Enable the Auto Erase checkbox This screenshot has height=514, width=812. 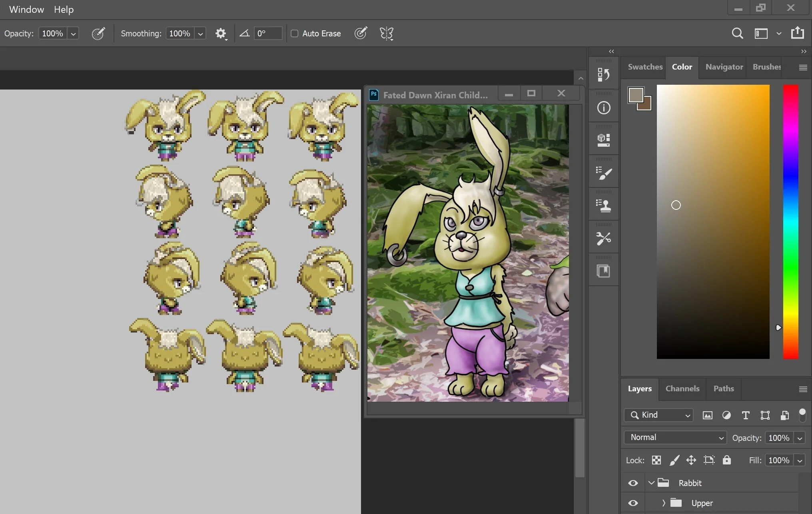coord(295,34)
